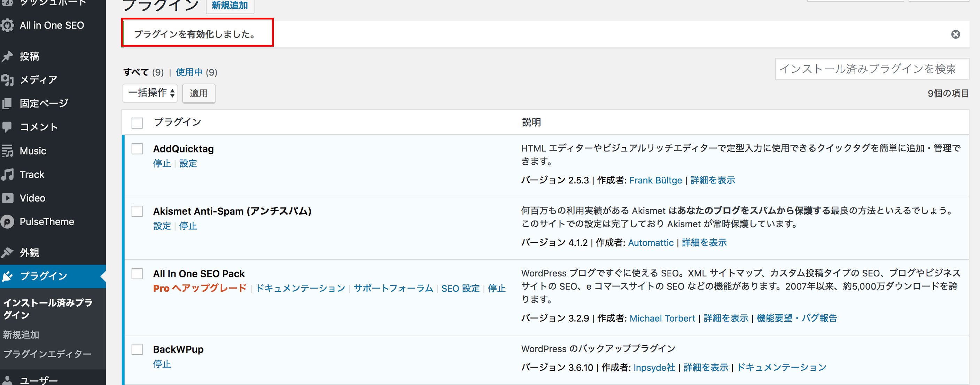This screenshot has width=980, height=385.
Task: Open All in One SEO menu item
Action: pos(52,25)
